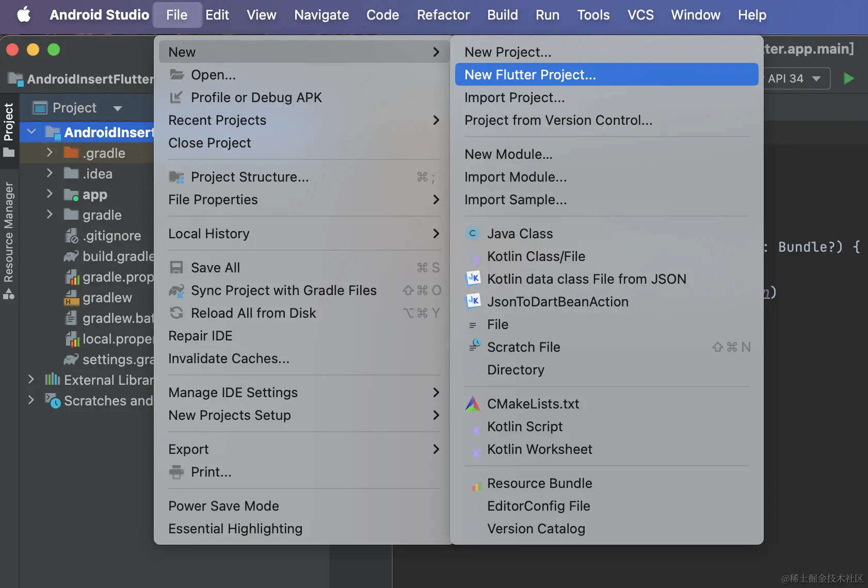Open Manage IDE Settings submenu
868x588 pixels.
coord(304,393)
